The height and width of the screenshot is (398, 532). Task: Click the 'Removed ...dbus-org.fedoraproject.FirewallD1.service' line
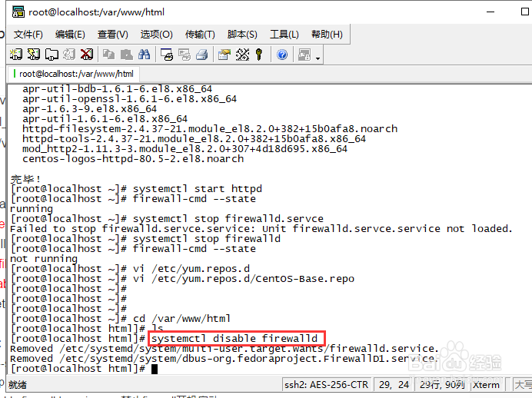223,359
